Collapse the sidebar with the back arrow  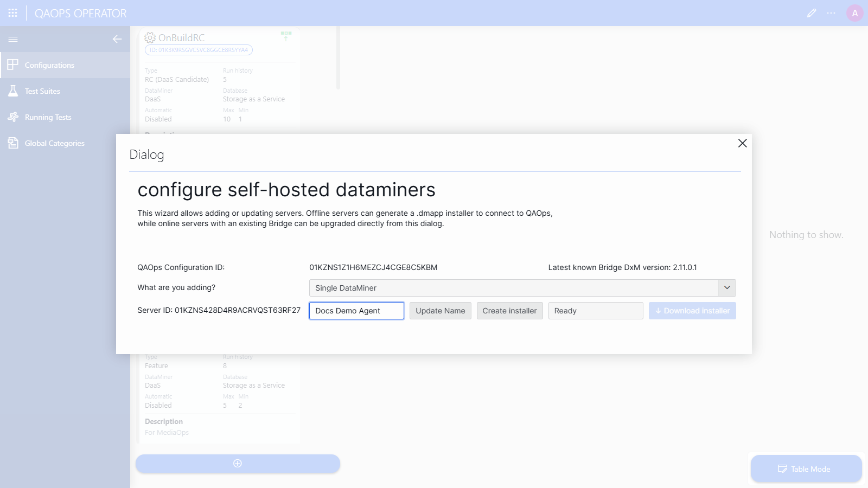click(x=117, y=39)
